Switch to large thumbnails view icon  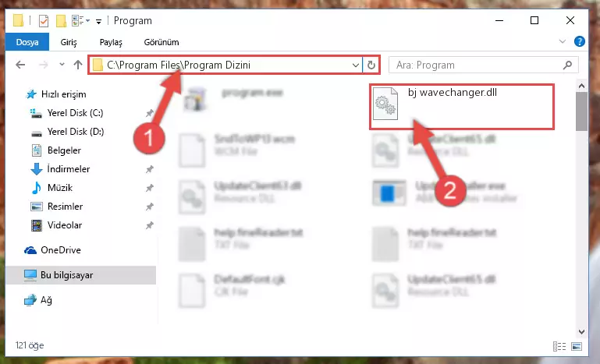tap(577, 346)
